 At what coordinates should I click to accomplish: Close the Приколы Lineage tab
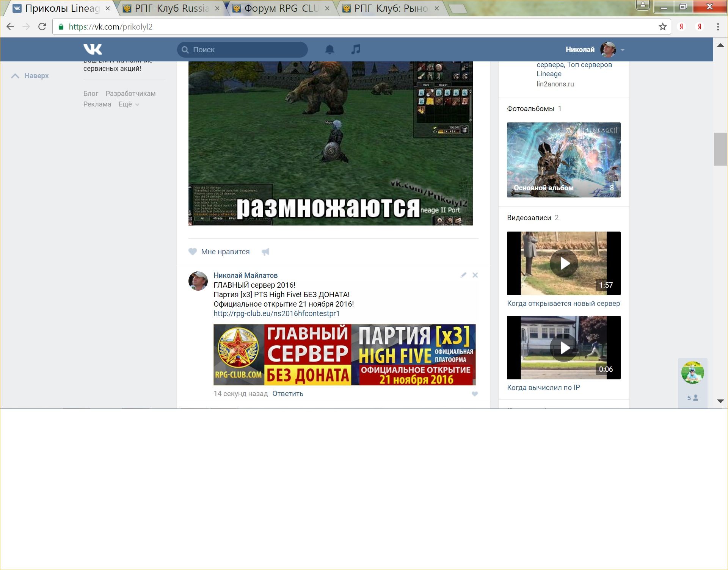108,8
